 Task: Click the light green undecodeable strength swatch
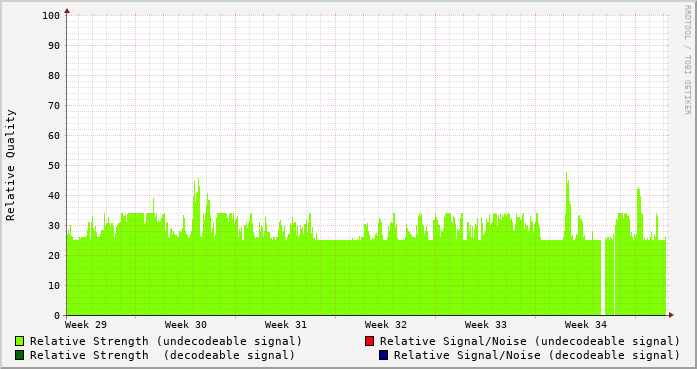click(20, 341)
